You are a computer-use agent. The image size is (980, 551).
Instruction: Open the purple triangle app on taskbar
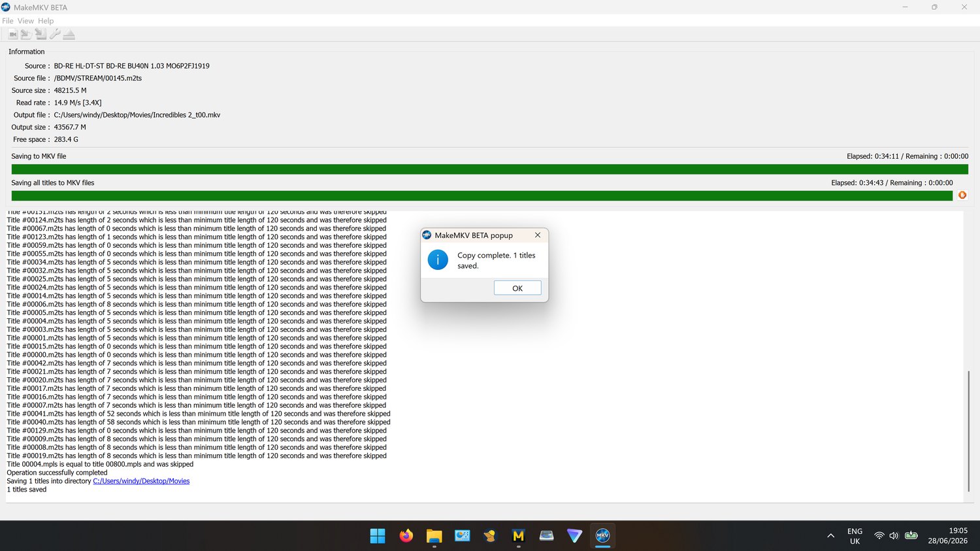pos(574,536)
